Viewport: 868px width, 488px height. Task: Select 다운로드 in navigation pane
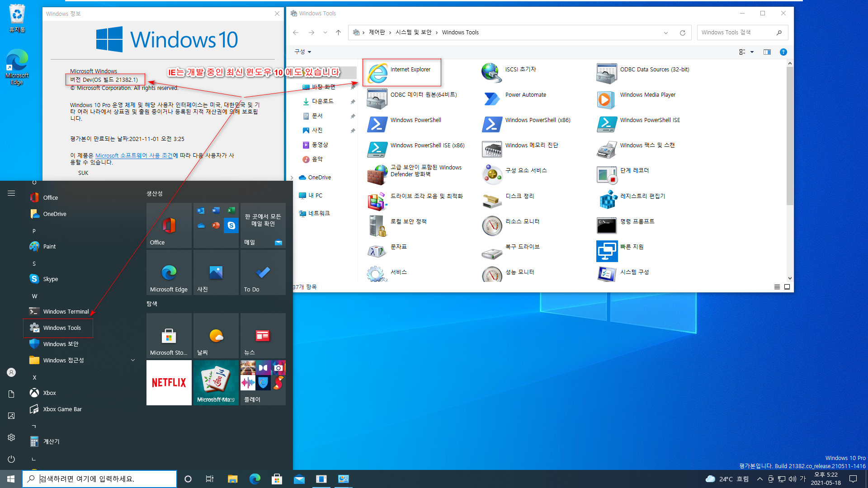click(x=323, y=101)
